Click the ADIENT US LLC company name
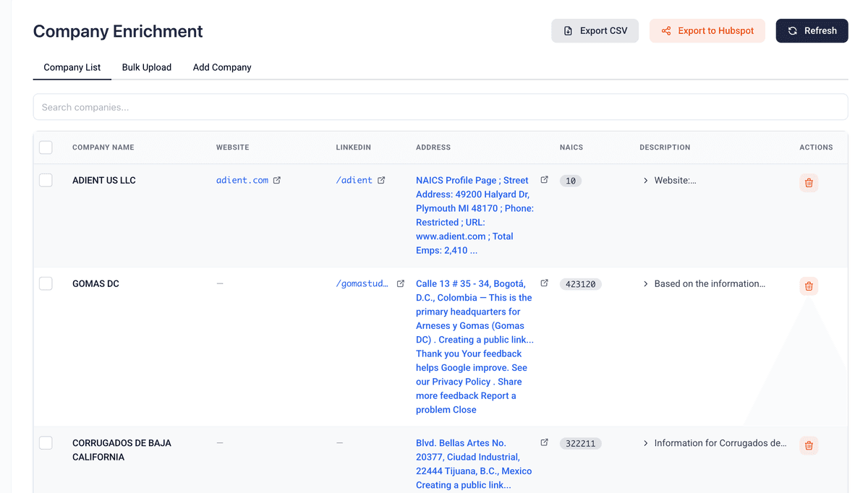 [104, 180]
